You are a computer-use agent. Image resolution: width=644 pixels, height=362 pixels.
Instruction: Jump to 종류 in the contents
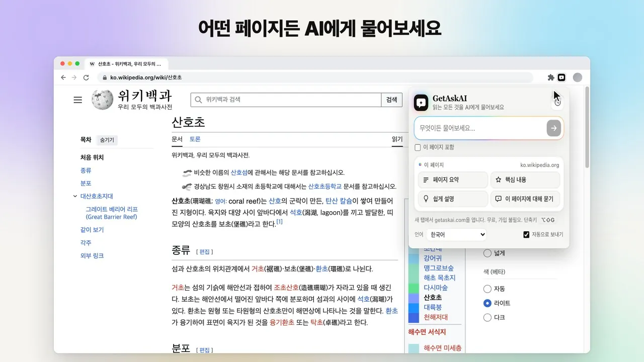[x=86, y=170]
